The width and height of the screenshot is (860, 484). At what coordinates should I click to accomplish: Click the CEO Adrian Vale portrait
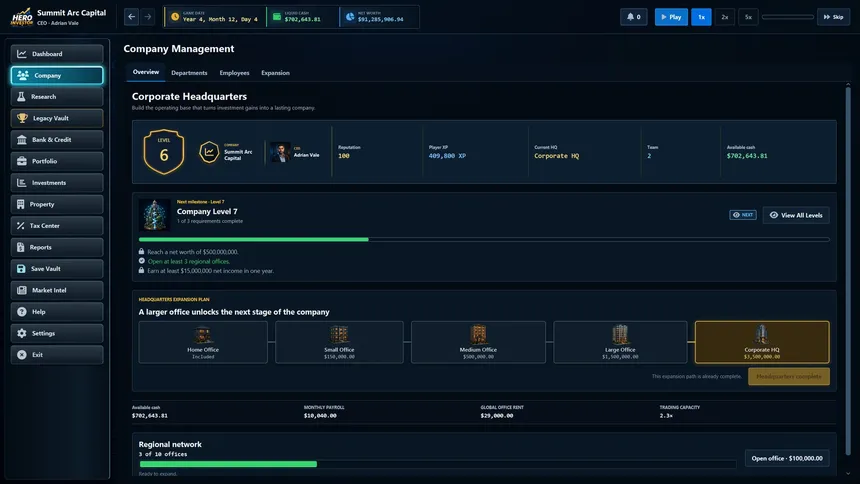pos(280,152)
